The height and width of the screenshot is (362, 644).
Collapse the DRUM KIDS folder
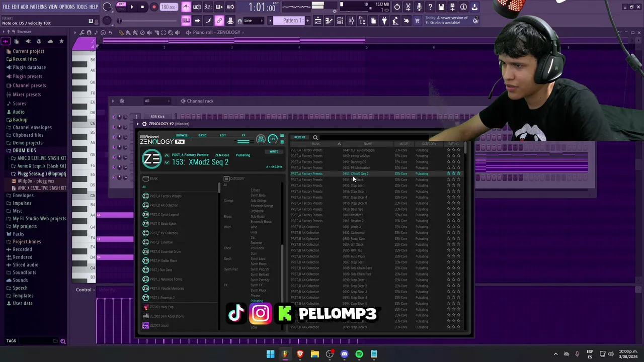point(24,150)
